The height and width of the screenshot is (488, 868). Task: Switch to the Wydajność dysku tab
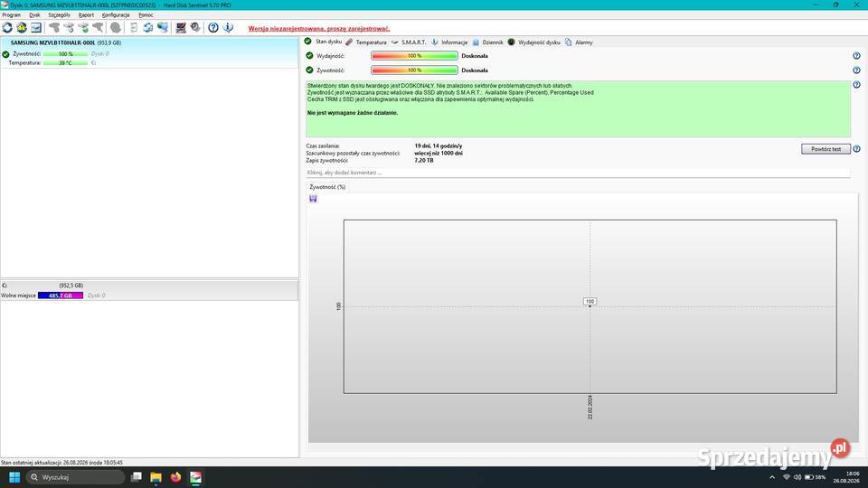tap(533, 42)
